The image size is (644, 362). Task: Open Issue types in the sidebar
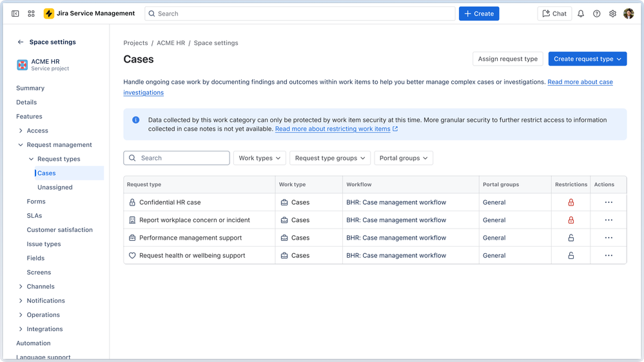(x=44, y=243)
